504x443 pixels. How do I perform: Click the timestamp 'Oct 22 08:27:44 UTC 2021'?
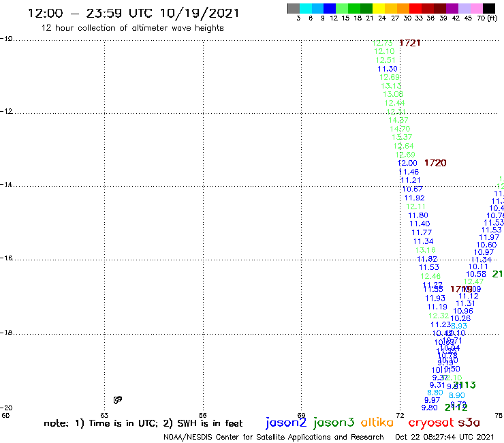coord(445,437)
